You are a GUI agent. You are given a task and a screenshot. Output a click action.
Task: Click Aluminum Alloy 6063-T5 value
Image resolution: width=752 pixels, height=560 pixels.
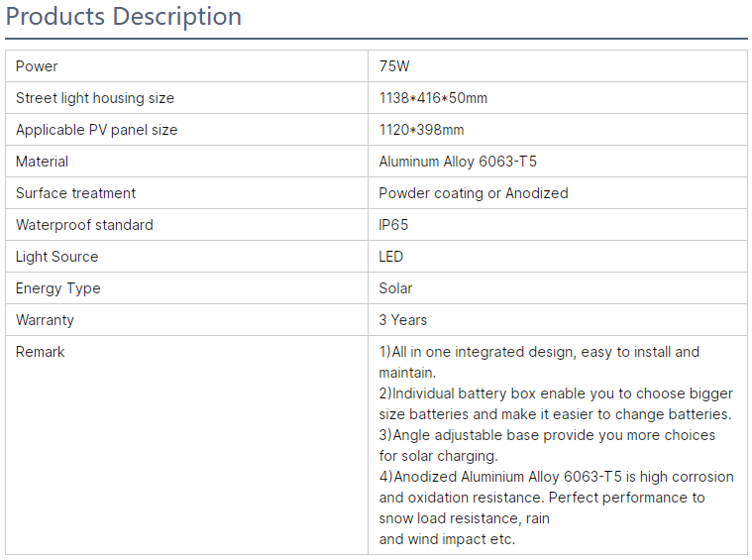tap(458, 162)
